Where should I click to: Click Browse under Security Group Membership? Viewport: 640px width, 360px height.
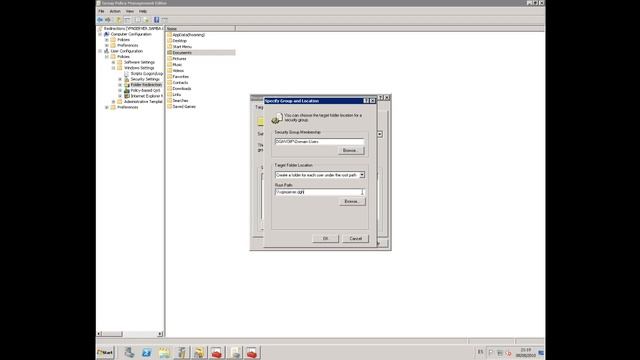[x=351, y=151]
